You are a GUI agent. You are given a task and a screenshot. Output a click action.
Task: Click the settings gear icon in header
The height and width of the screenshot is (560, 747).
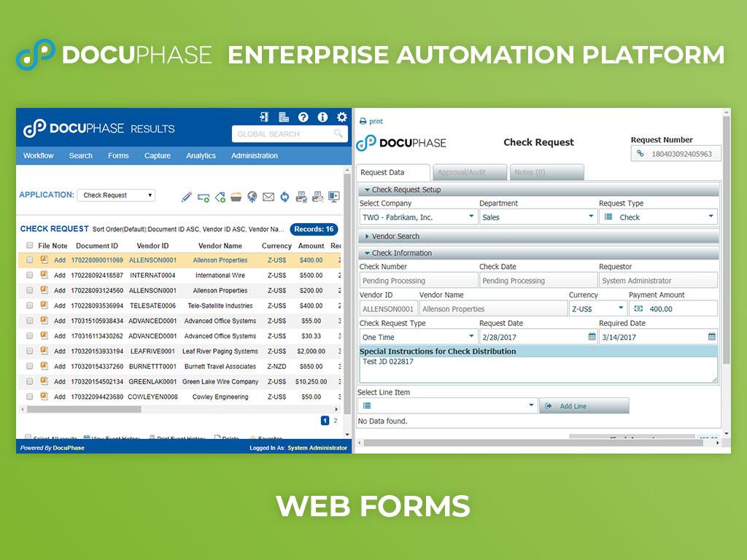pyautogui.click(x=342, y=117)
